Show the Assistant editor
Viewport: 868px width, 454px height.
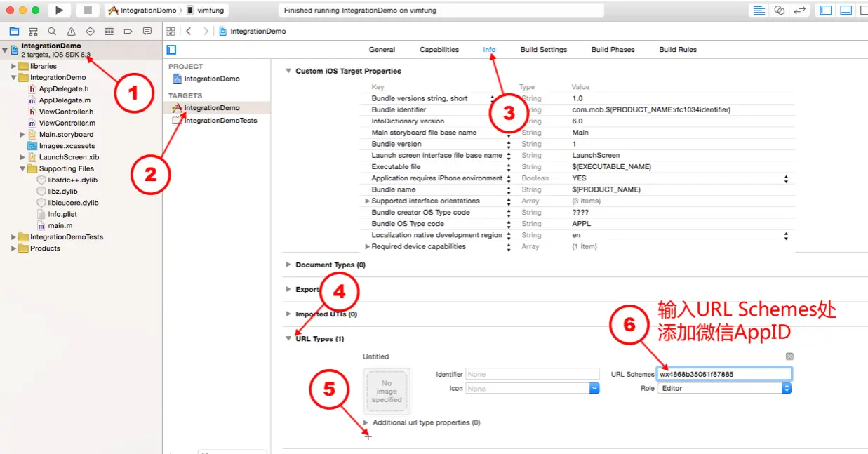click(x=779, y=10)
